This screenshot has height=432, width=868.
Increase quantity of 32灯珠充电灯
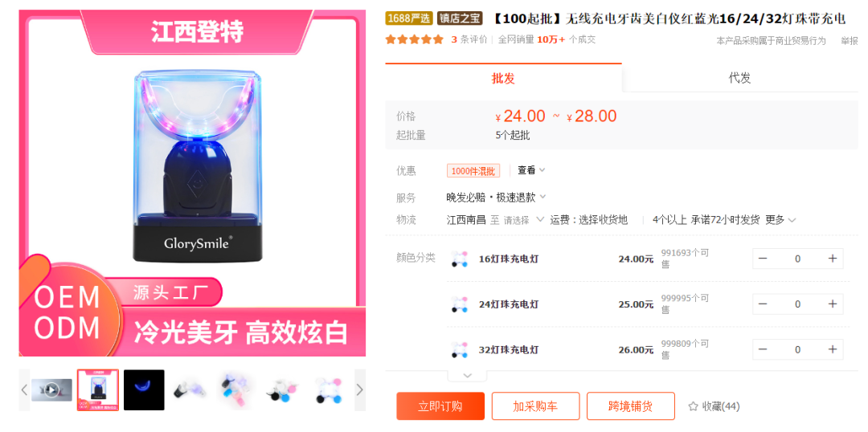(832, 349)
